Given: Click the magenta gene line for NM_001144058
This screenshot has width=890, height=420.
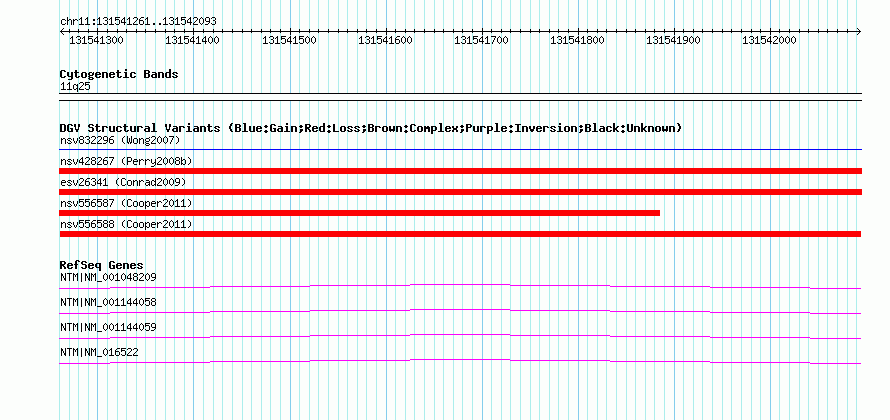Looking at the screenshot, I should point(460,312).
